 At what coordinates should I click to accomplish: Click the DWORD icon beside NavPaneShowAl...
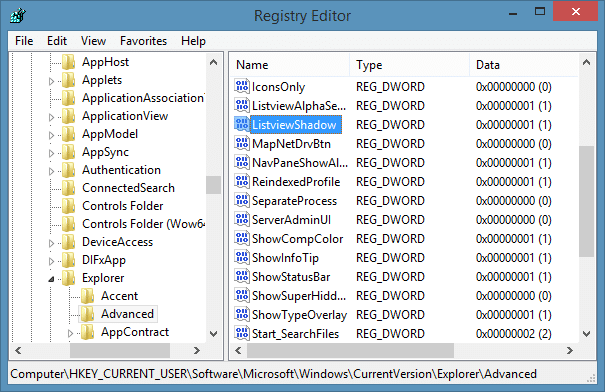(x=242, y=162)
